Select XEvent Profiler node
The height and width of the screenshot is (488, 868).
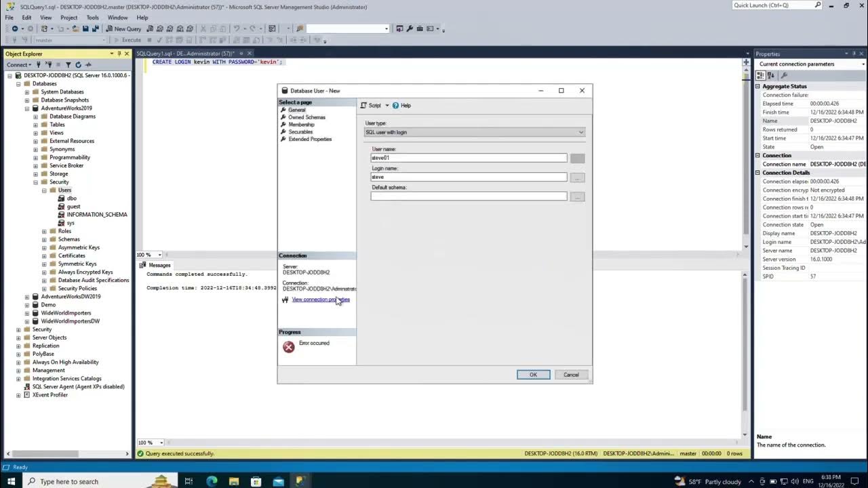coord(50,395)
